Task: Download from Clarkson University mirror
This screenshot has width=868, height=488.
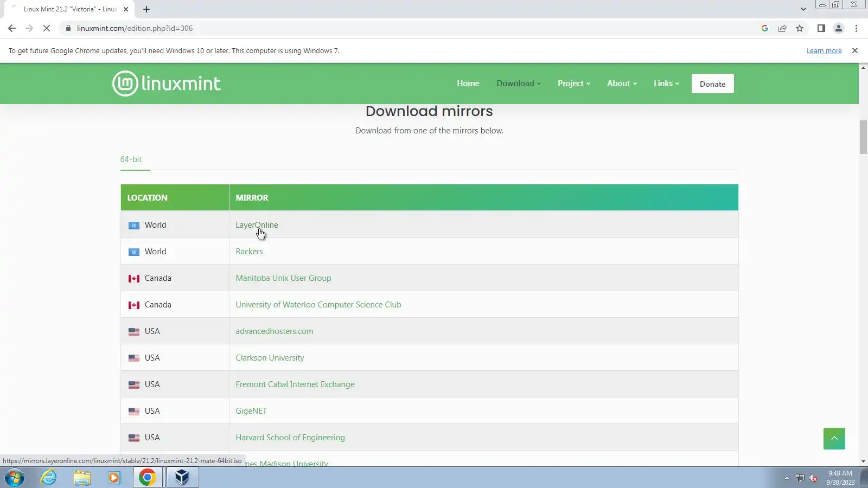Action: tap(270, 358)
